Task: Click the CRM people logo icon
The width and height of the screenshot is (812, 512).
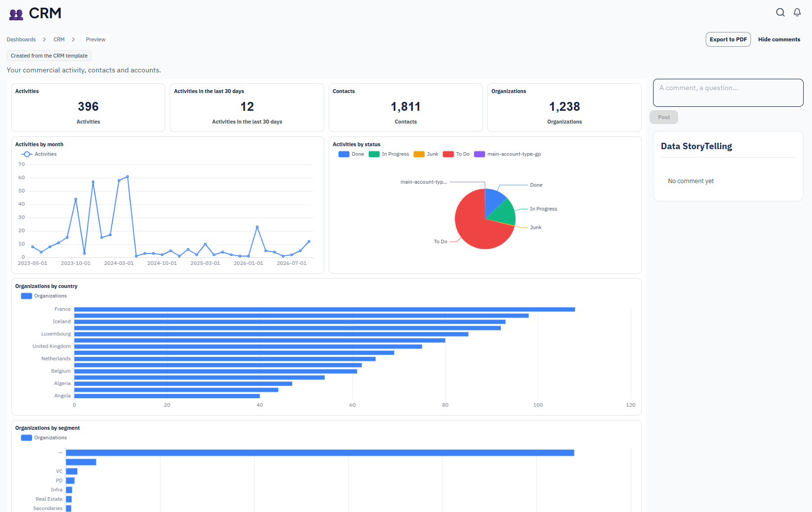Action: coord(16,14)
